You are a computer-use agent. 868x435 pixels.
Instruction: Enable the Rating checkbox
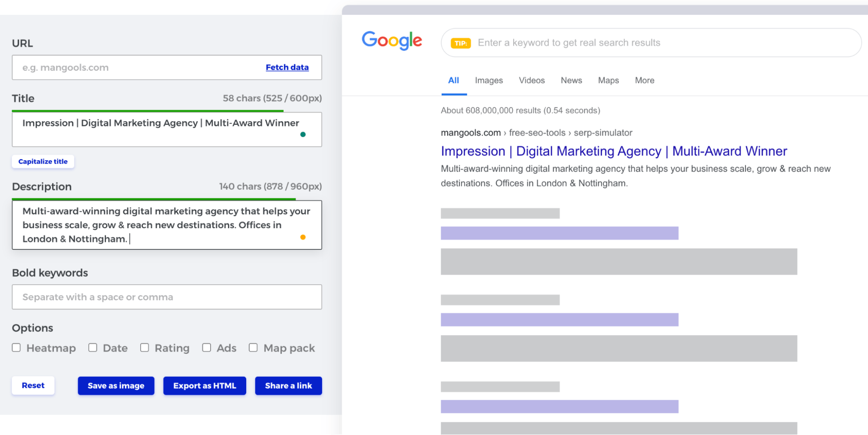point(145,347)
